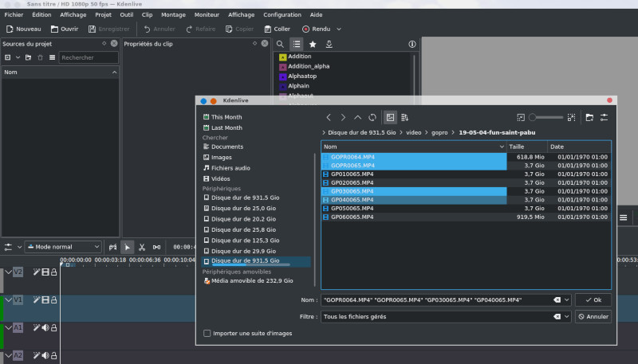Select the razor cut tool
Screen dimensions: 638x364
pyautogui.click(x=142, y=247)
